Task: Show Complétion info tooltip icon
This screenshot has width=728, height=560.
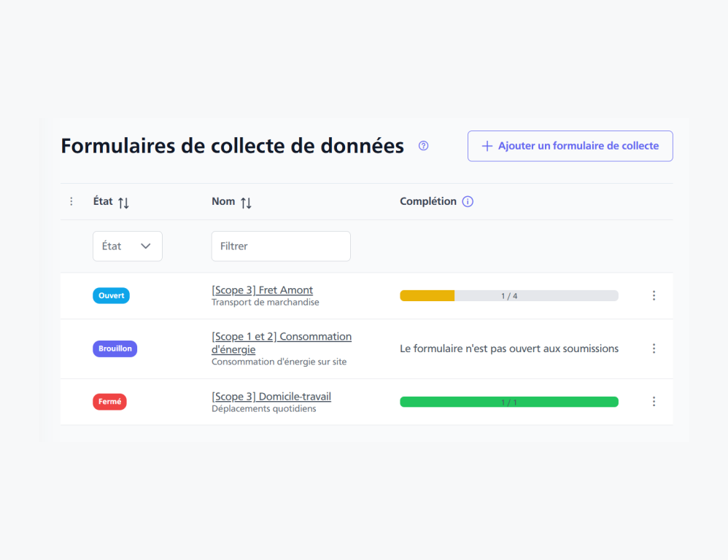Action: [x=468, y=201]
